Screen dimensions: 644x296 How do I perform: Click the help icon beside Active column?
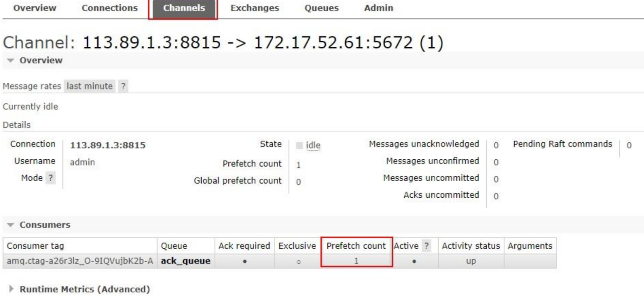pos(426,246)
